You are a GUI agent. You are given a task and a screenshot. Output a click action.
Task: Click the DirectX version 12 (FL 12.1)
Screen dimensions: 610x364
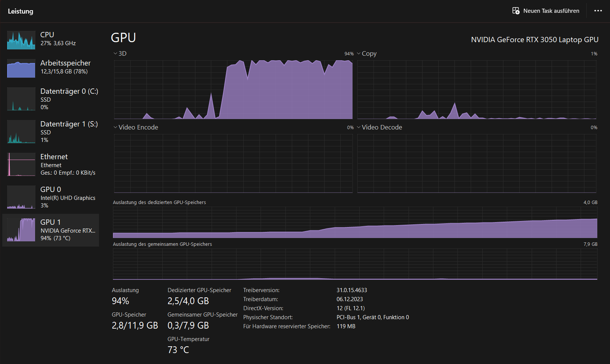(351, 308)
